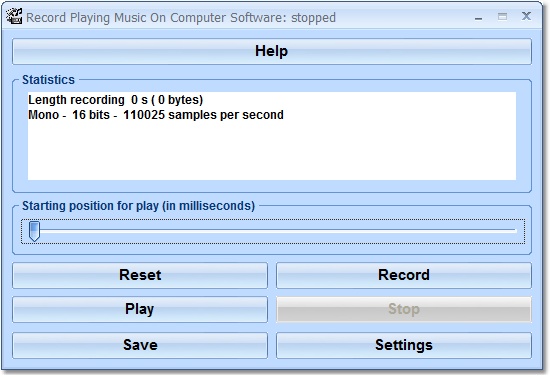
Task: Open the Help button
Action: [272, 52]
